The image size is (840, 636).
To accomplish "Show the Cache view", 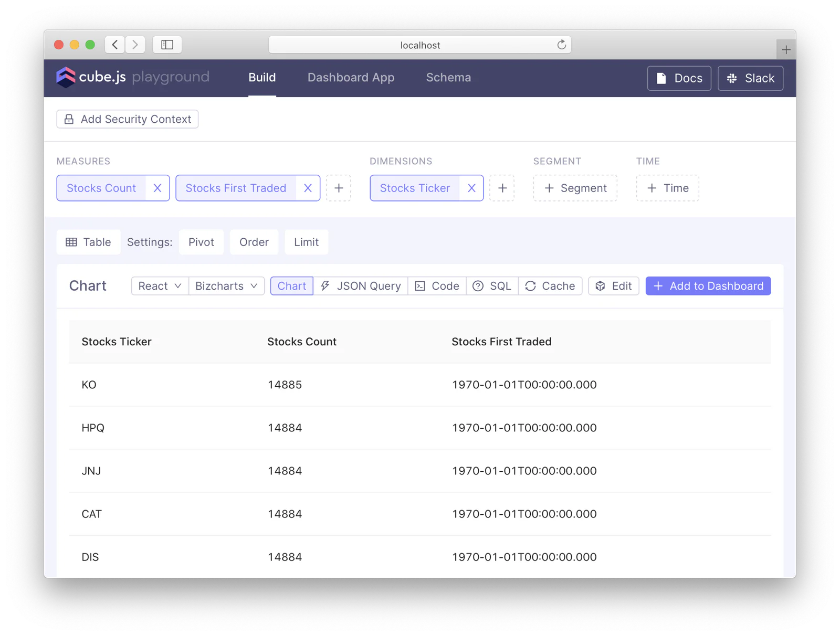I will pyautogui.click(x=550, y=286).
